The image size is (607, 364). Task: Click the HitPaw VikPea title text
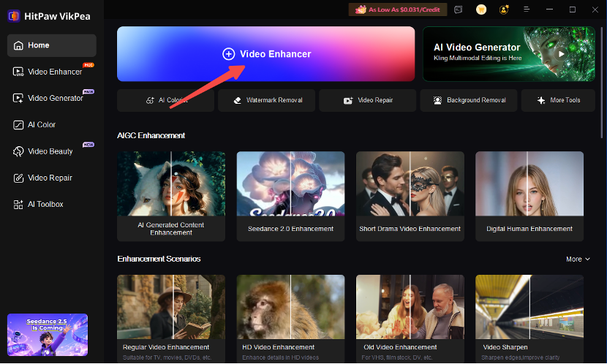coord(57,16)
